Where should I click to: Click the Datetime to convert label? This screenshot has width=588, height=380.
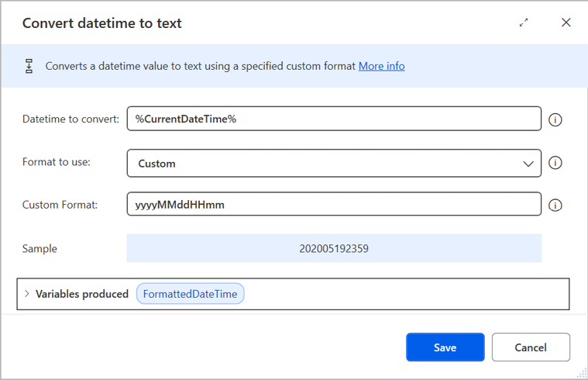click(x=70, y=119)
